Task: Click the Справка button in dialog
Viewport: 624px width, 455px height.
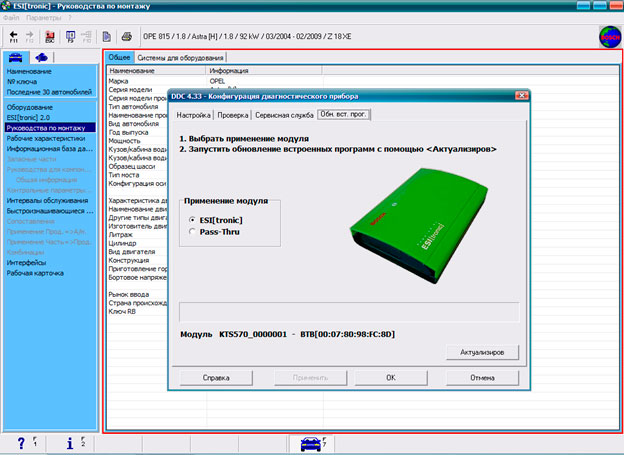Action: click(215, 378)
